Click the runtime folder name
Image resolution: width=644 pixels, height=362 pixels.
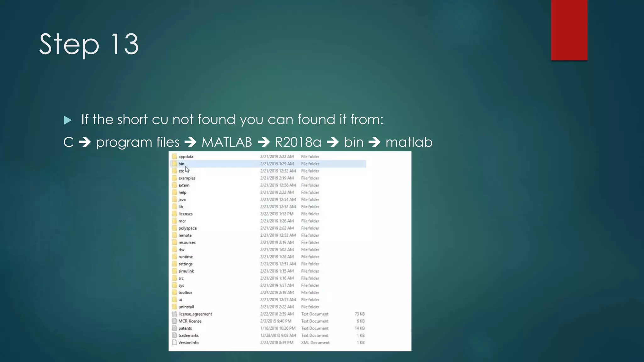pyautogui.click(x=186, y=257)
